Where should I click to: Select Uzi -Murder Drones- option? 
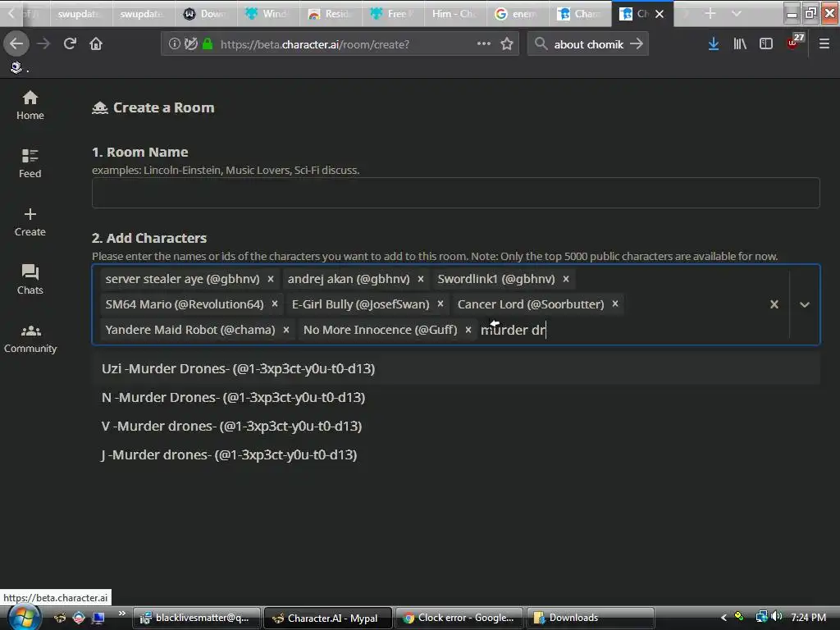point(455,368)
